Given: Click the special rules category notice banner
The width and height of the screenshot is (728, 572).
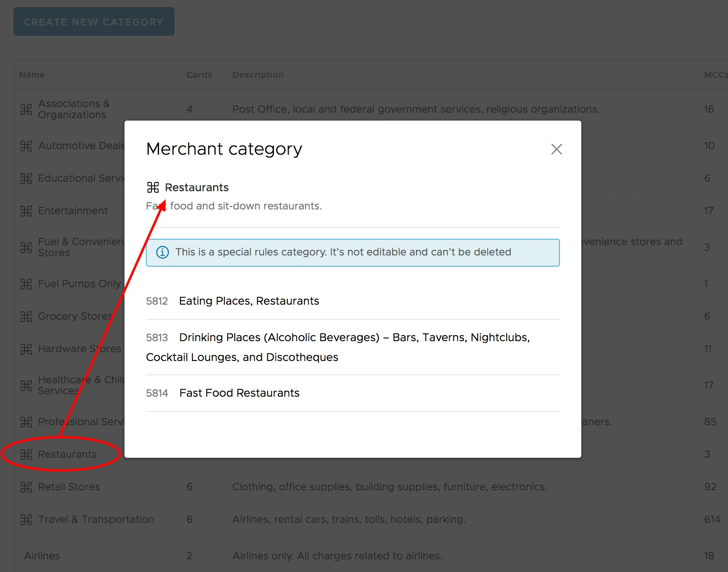Looking at the screenshot, I should coord(353,253).
